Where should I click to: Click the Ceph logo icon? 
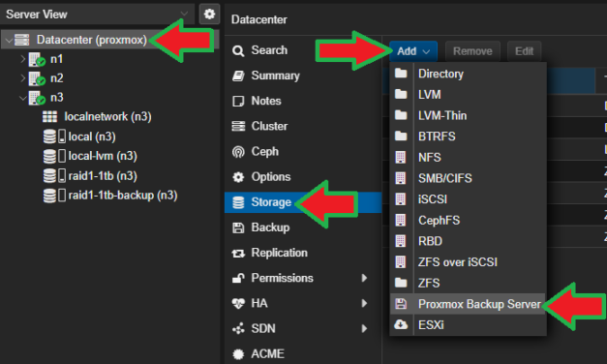(238, 152)
